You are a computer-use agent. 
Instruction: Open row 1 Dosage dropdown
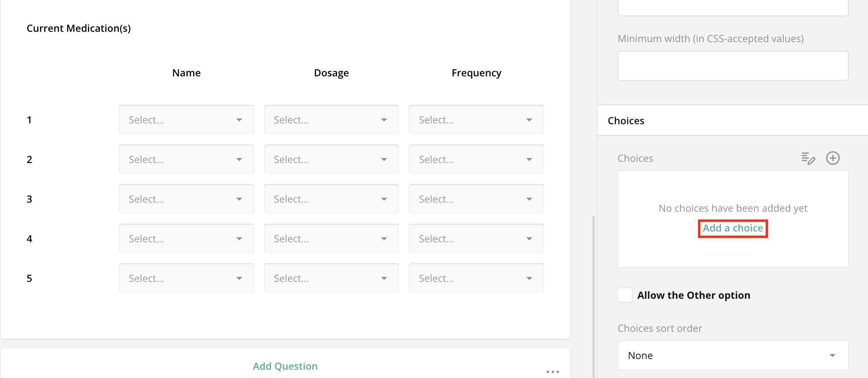coord(331,120)
